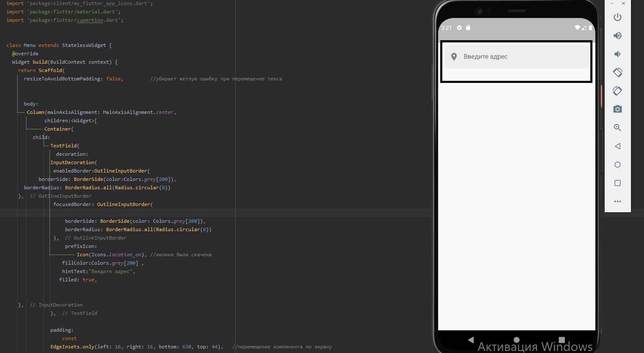Tap the SD card icon in status bar

pyautogui.click(x=468, y=28)
